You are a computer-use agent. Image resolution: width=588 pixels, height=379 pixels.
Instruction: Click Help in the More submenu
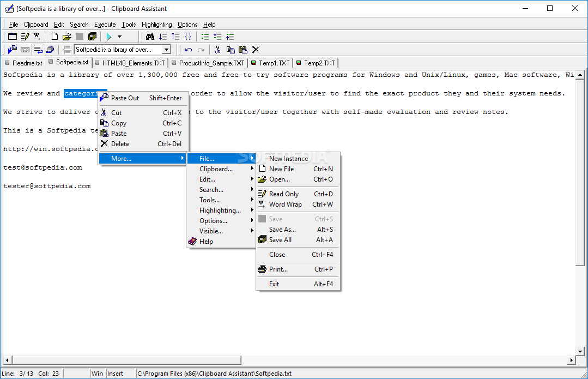click(221, 242)
